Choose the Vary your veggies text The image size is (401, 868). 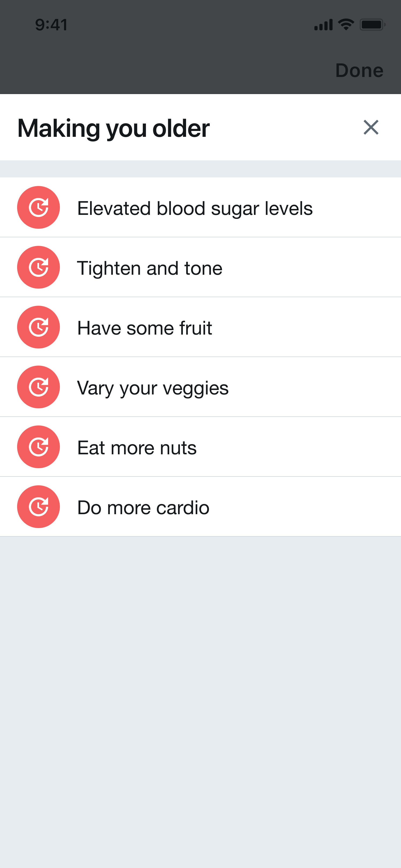(x=153, y=388)
